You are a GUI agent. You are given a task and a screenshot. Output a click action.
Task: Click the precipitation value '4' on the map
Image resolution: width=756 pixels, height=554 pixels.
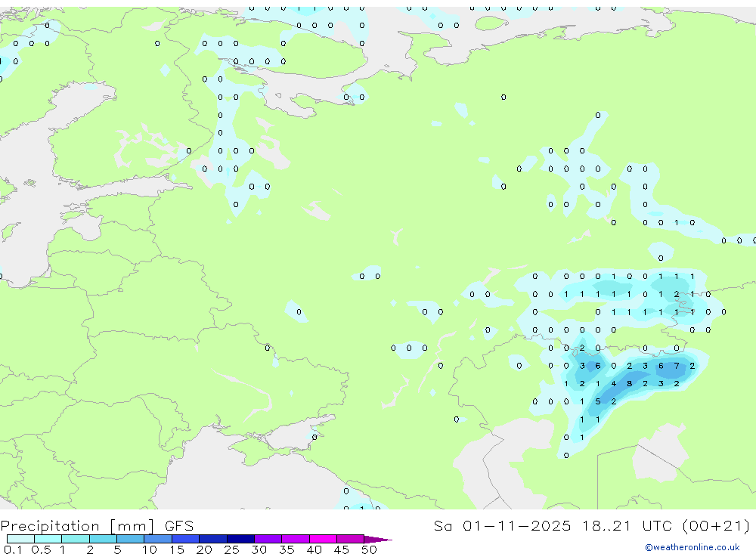(613, 384)
